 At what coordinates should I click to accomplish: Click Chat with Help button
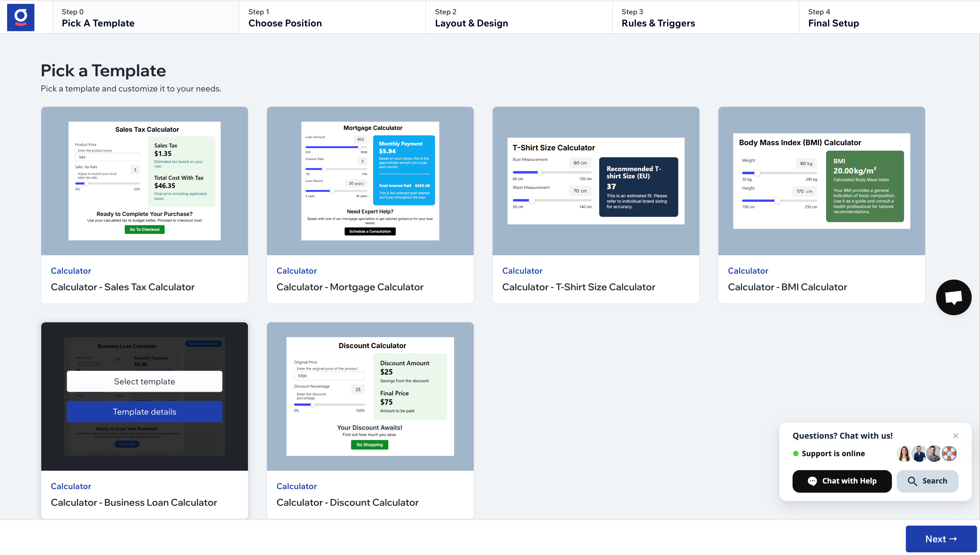[x=842, y=481]
